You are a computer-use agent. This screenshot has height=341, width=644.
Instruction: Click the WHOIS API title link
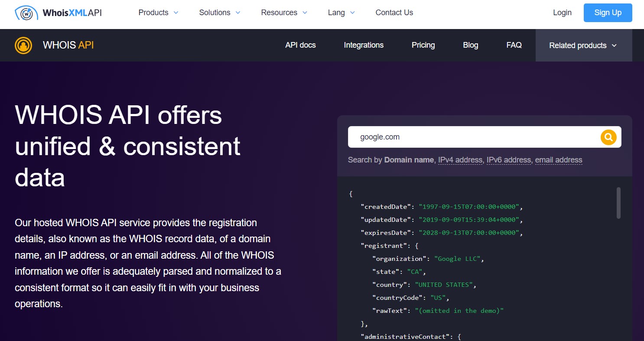(x=68, y=45)
